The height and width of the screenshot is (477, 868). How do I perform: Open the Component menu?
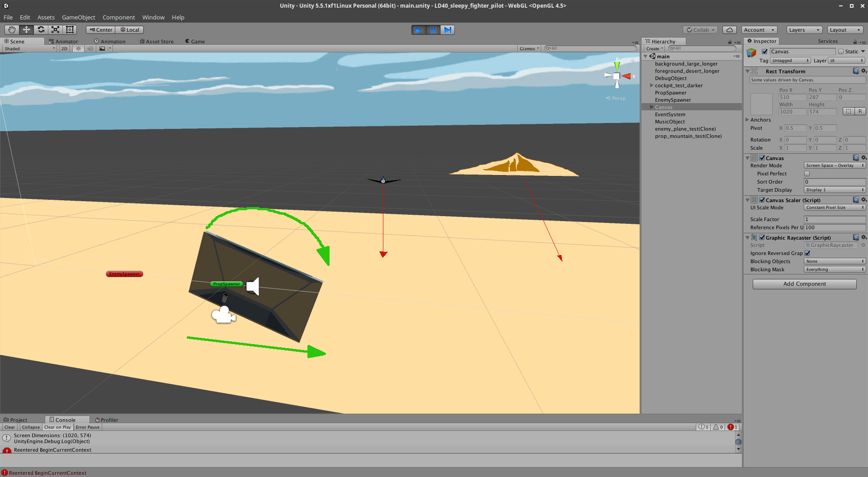[x=119, y=17]
